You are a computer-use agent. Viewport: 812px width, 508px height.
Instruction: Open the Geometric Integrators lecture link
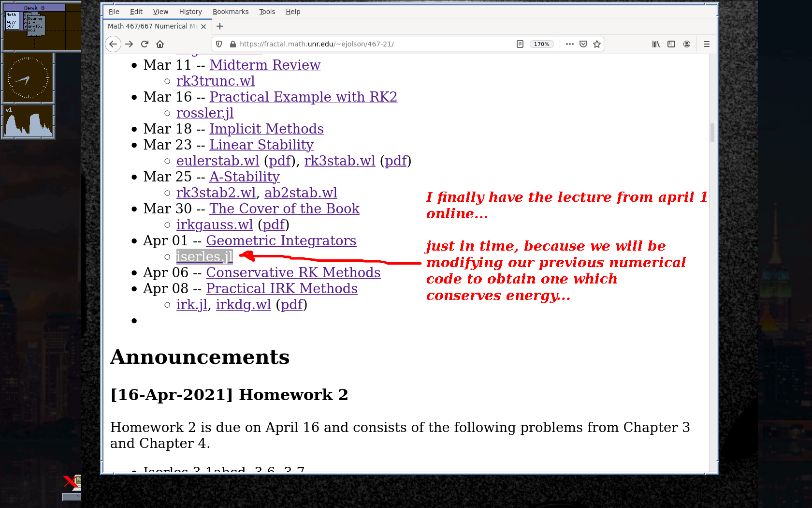(x=281, y=240)
